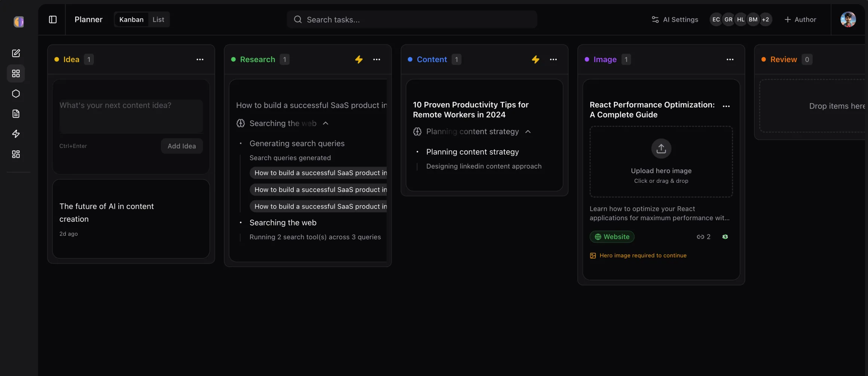Focus the Search tasks field
Screen dimensions: 868x376
pos(412,19)
